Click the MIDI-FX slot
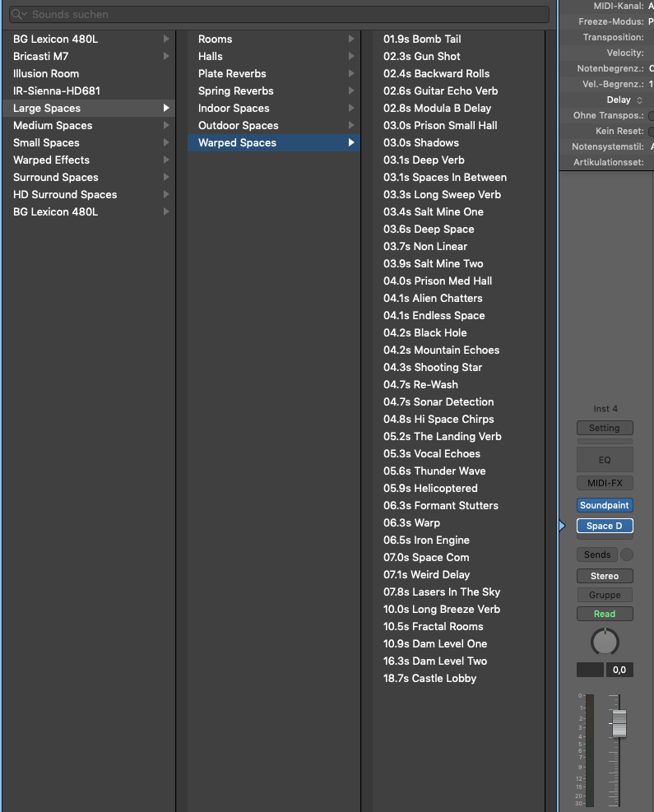654x812 pixels. click(605, 483)
